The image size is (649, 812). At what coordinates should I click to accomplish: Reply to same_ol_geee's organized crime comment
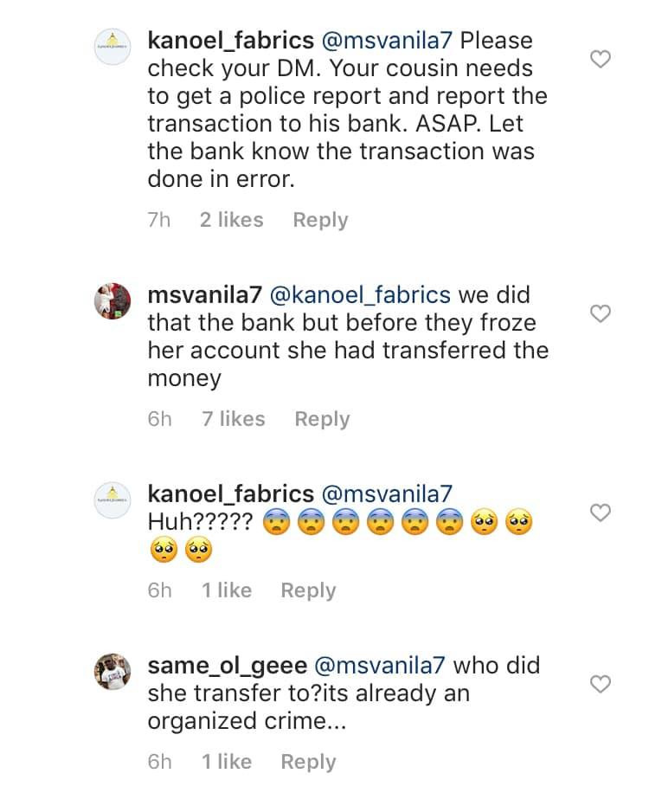308,762
